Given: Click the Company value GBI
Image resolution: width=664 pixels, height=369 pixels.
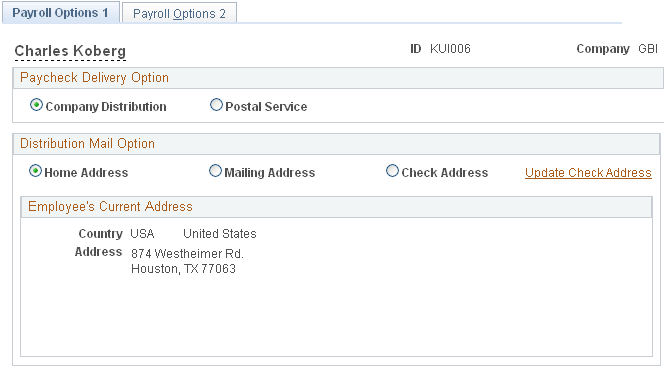Looking at the screenshot, I should click(648, 49).
